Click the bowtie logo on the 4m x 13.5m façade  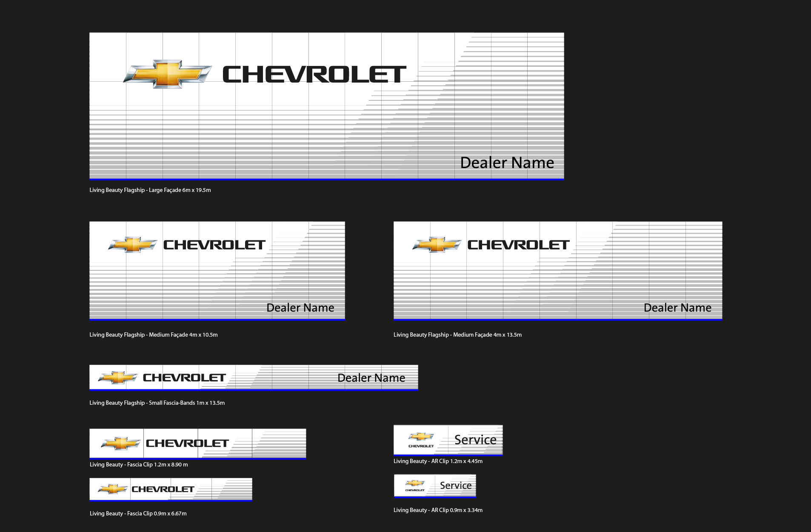coord(437,245)
